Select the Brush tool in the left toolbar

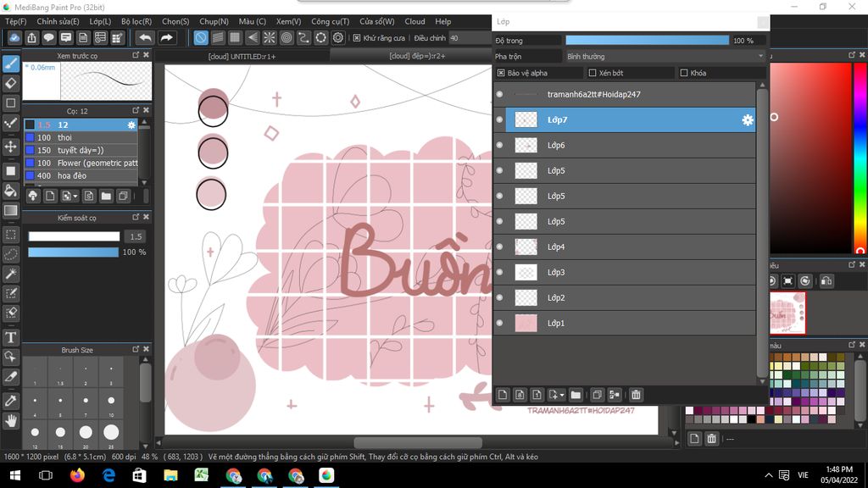pyautogui.click(x=11, y=64)
